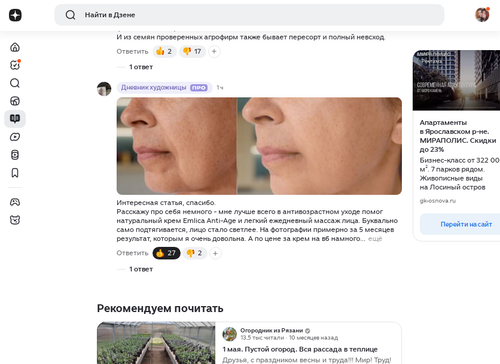The width and height of the screenshot is (500, 364).
Task: Expand the comment text with "ещё"
Action: (375, 239)
